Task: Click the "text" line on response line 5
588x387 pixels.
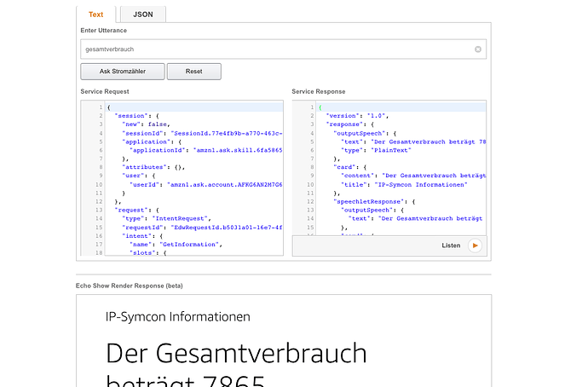Action: tap(413, 142)
